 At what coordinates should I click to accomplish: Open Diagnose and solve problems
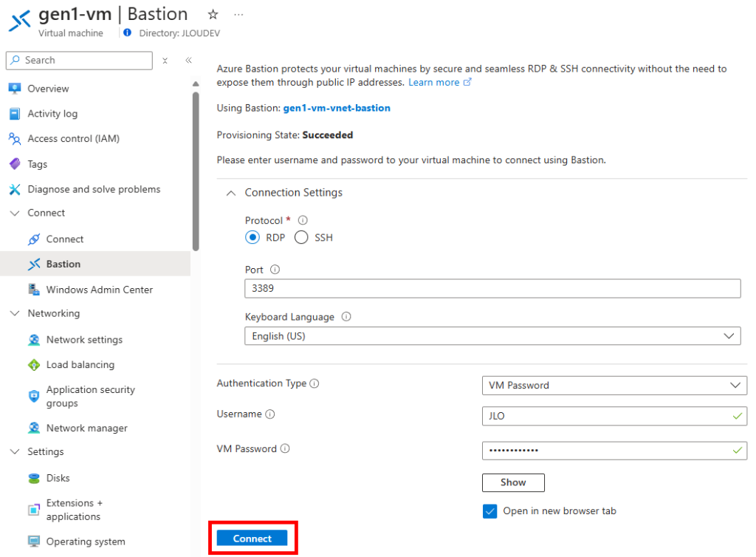coord(94,190)
